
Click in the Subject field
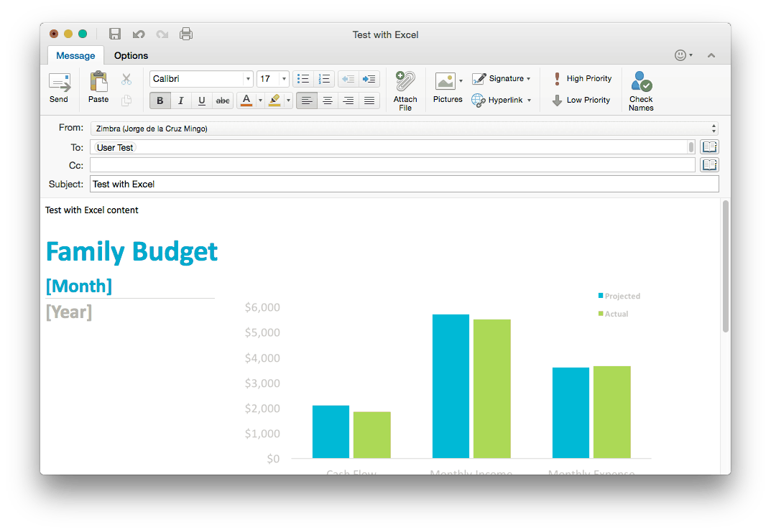(x=405, y=185)
